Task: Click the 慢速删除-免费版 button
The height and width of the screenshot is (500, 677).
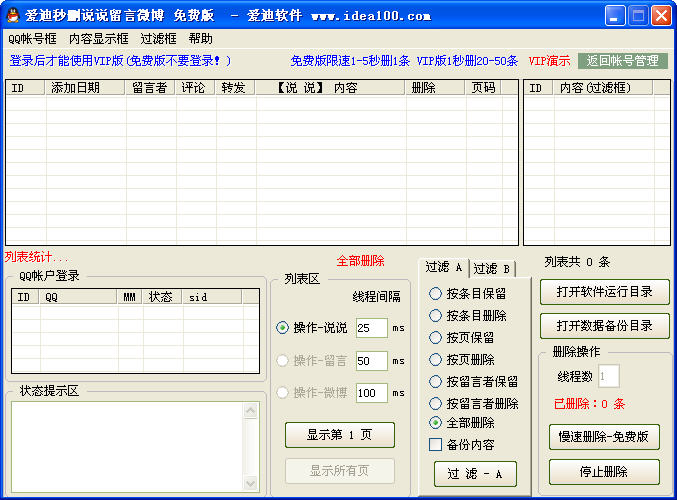Action: tap(604, 437)
